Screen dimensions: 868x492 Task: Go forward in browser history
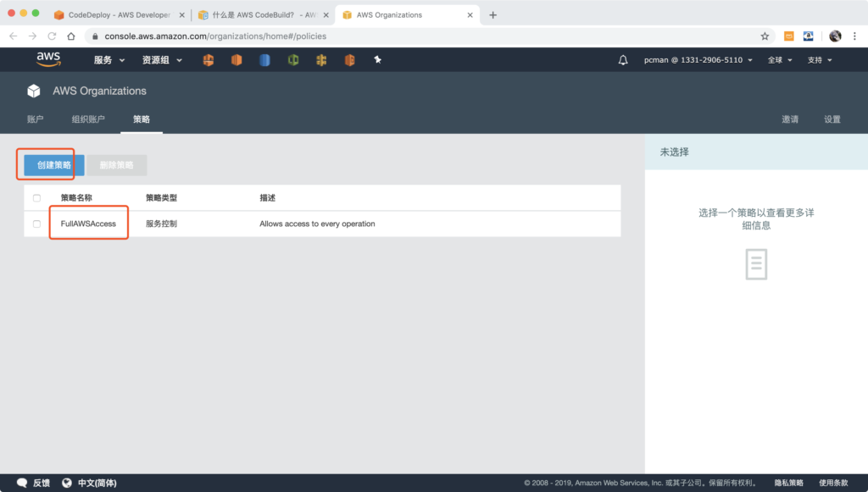click(x=33, y=36)
